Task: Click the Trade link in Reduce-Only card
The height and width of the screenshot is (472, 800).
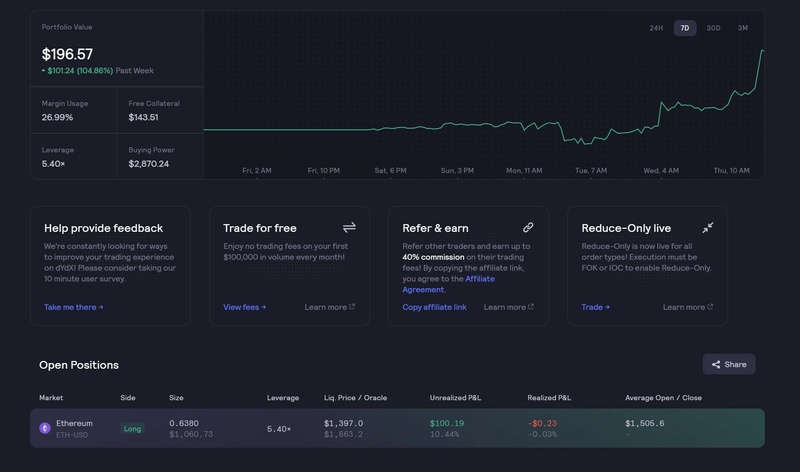Action: [x=595, y=307]
